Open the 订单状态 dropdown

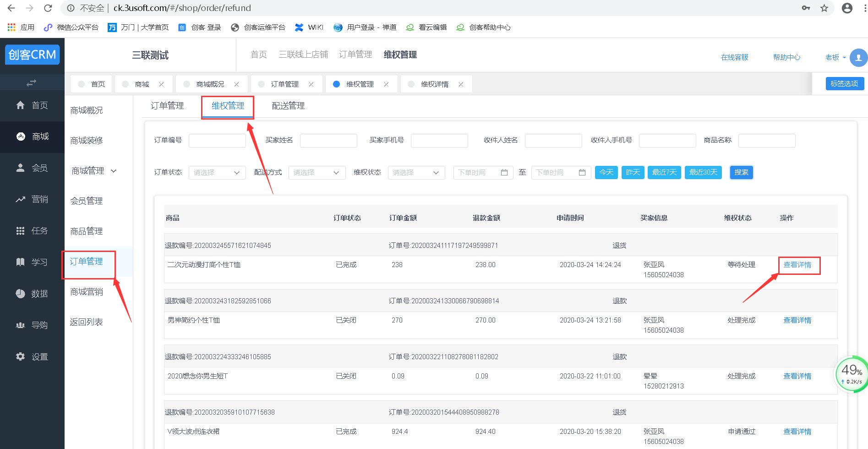point(217,173)
